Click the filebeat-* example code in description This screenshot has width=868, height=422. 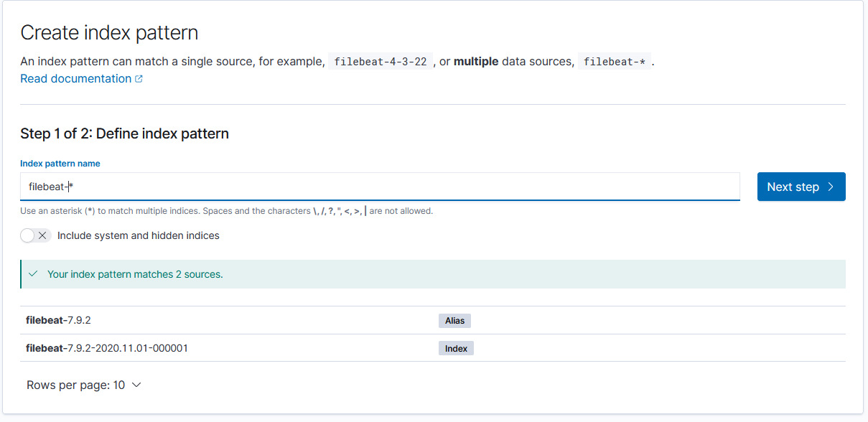(614, 62)
